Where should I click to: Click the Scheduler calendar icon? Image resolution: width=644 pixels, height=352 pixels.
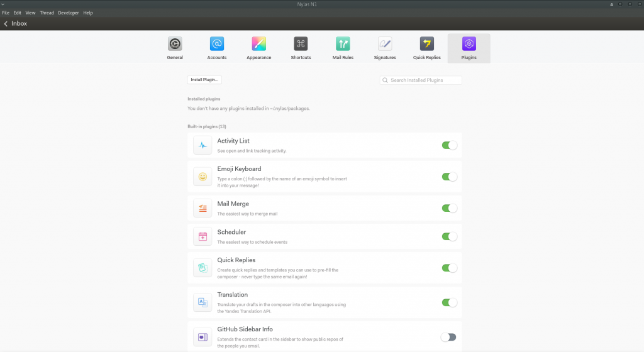(x=203, y=237)
